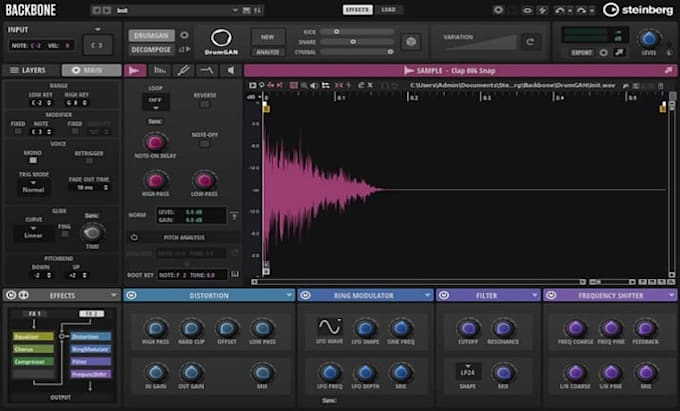Image resolution: width=680 pixels, height=411 pixels.
Task: Click the normalize apply icon beside the Level and Gain fields
Action: click(234, 215)
